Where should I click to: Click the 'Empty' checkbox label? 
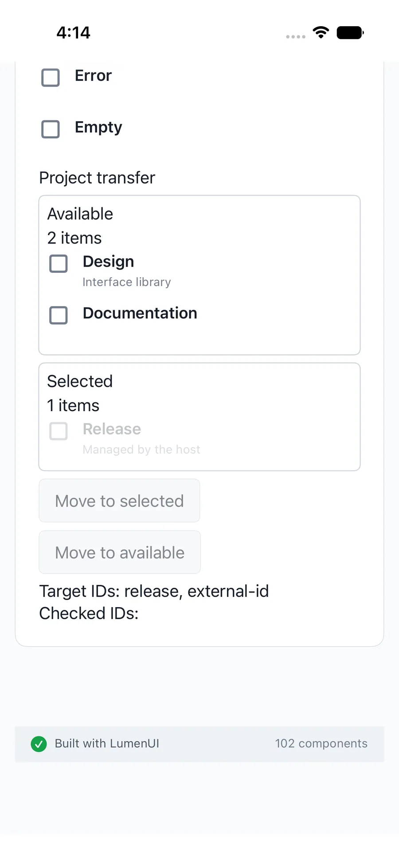click(x=98, y=127)
